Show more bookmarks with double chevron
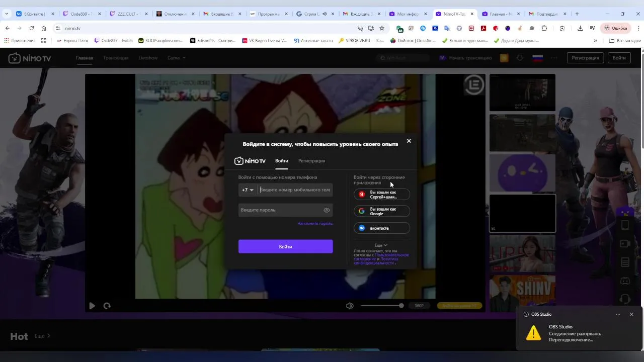The width and height of the screenshot is (644, 362). click(595, 41)
